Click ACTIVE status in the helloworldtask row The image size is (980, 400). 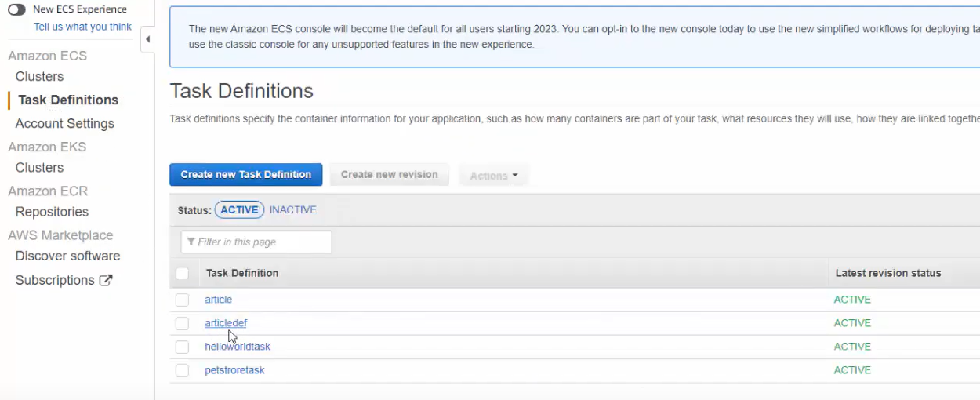coord(852,347)
